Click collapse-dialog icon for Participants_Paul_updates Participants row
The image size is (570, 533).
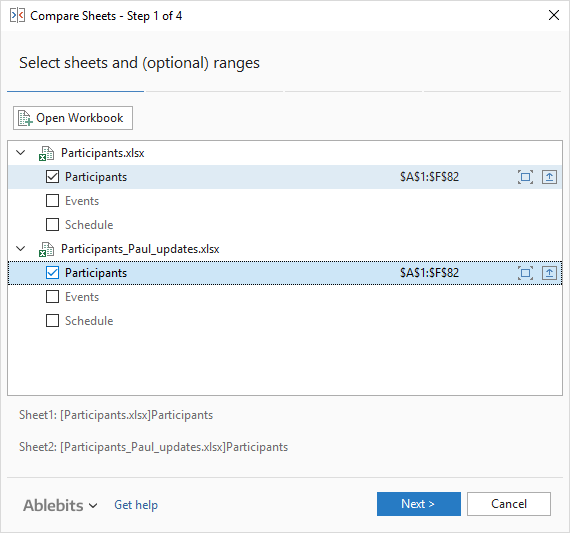pos(549,273)
